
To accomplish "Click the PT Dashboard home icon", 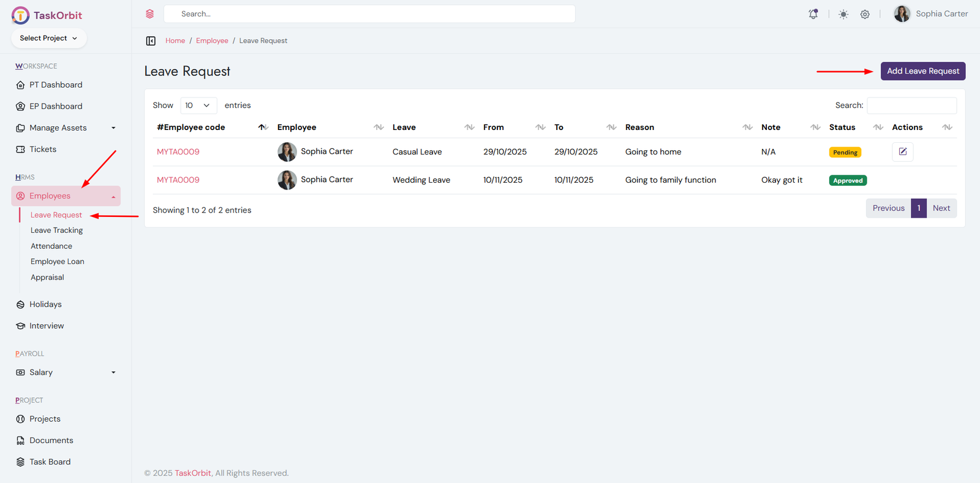I will (x=20, y=85).
